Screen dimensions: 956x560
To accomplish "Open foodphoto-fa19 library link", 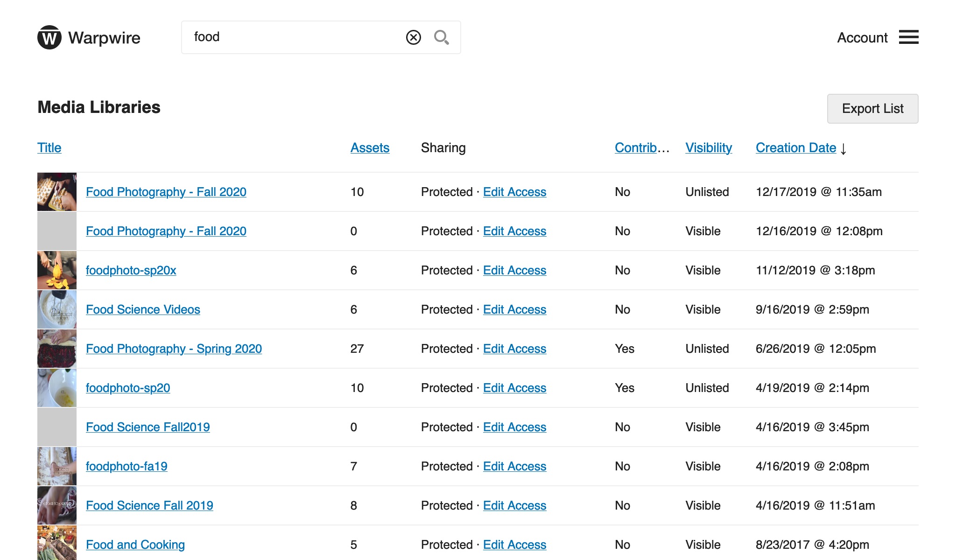I will (x=127, y=466).
